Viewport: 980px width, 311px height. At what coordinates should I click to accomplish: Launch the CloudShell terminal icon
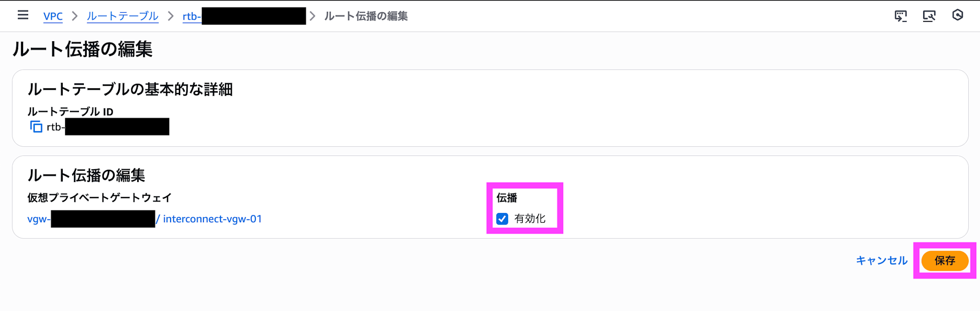[901, 16]
